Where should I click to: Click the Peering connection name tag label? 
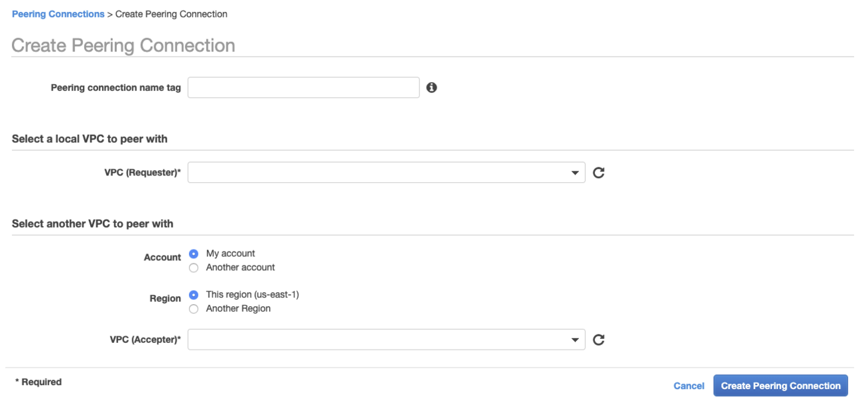point(116,87)
